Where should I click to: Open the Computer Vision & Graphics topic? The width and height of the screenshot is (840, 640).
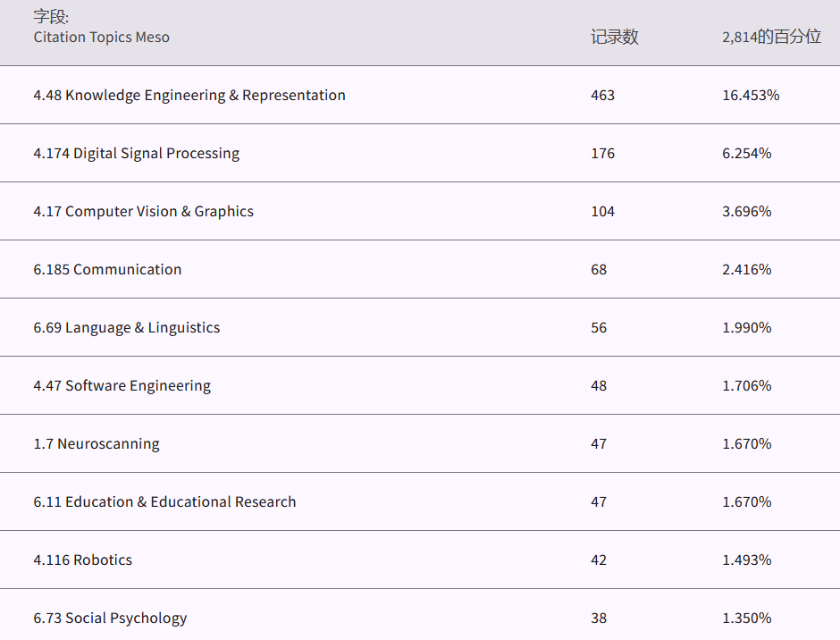(x=144, y=211)
